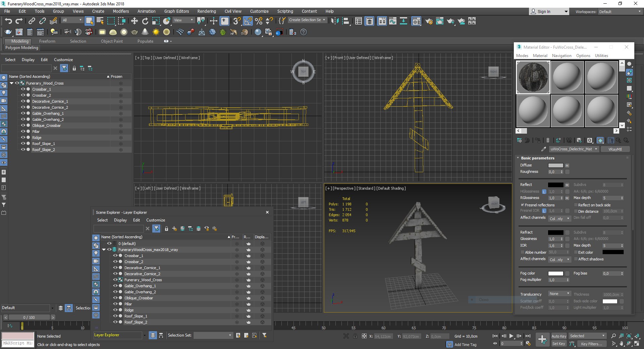Click Show Shaded Material in Viewport icon
Viewport: 644px width, 349px height.
600,140
